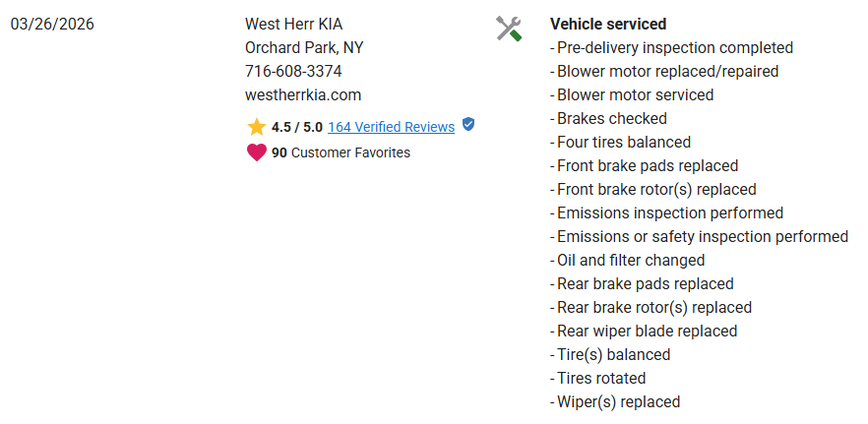The image size is (868, 424).
Task: Select the West Herr KIA dealer name
Action: point(293,25)
